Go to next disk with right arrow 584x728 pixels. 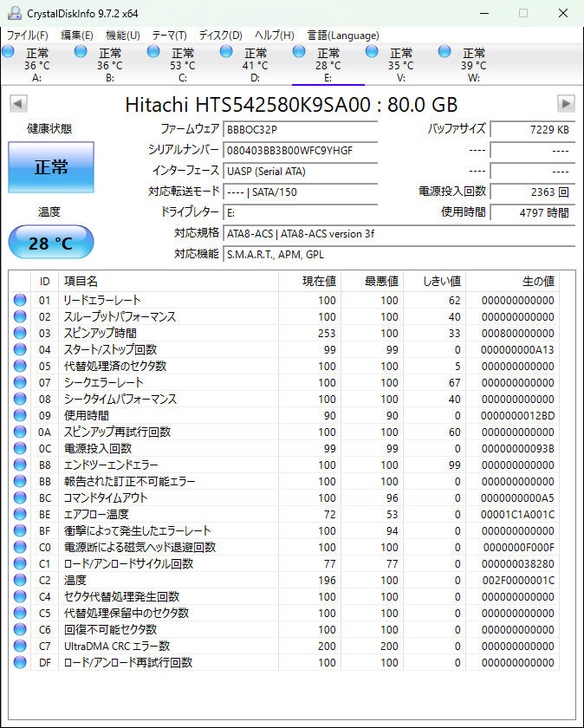click(566, 103)
